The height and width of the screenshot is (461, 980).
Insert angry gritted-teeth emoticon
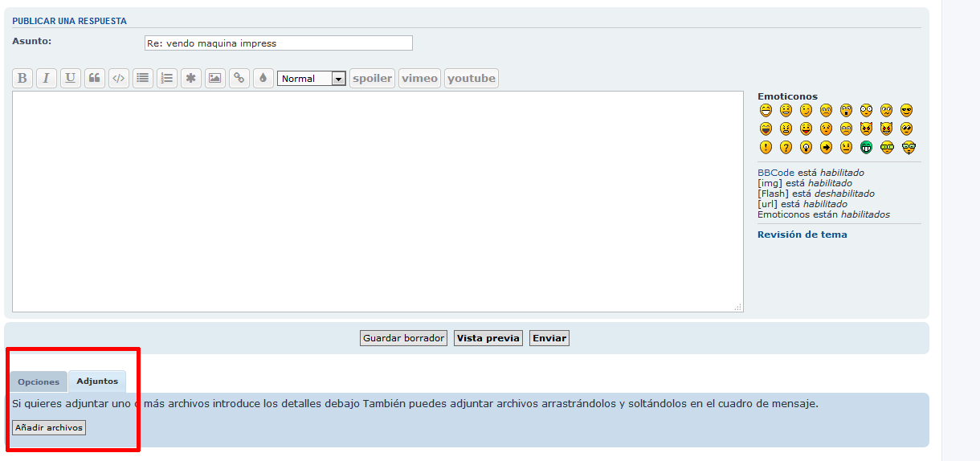[x=786, y=129]
